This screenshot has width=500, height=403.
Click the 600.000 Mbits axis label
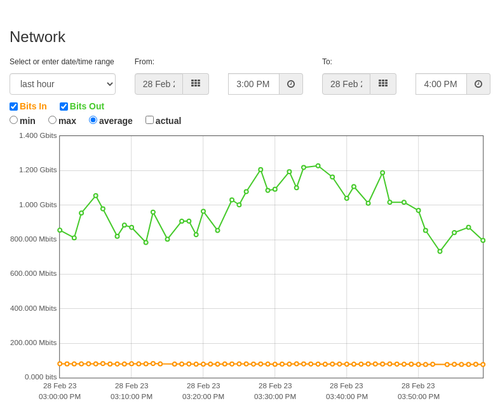[x=33, y=273]
